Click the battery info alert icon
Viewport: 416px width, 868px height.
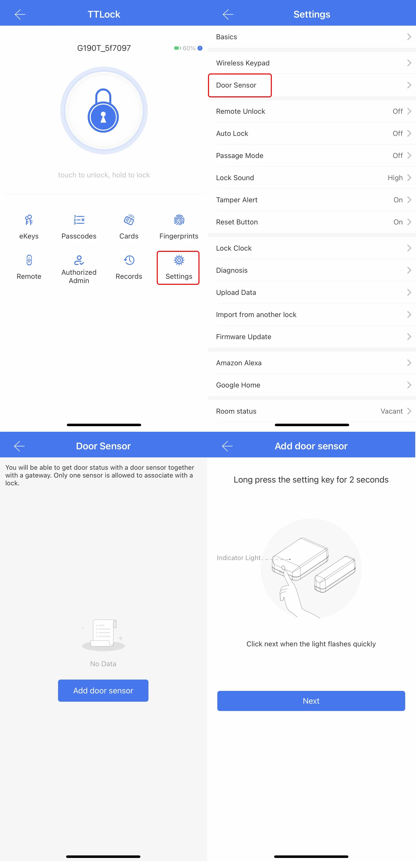[200, 48]
